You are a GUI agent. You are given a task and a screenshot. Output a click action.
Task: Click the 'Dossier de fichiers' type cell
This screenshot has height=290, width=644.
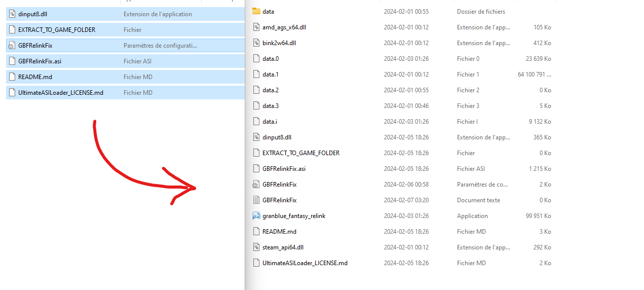(x=481, y=11)
